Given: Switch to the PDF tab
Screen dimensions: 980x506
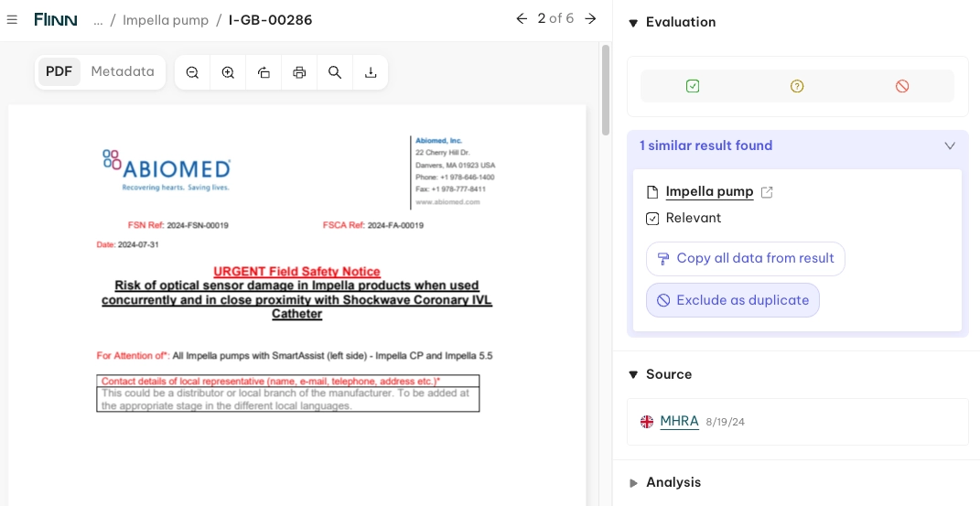Looking at the screenshot, I should (x=59, y=72).
